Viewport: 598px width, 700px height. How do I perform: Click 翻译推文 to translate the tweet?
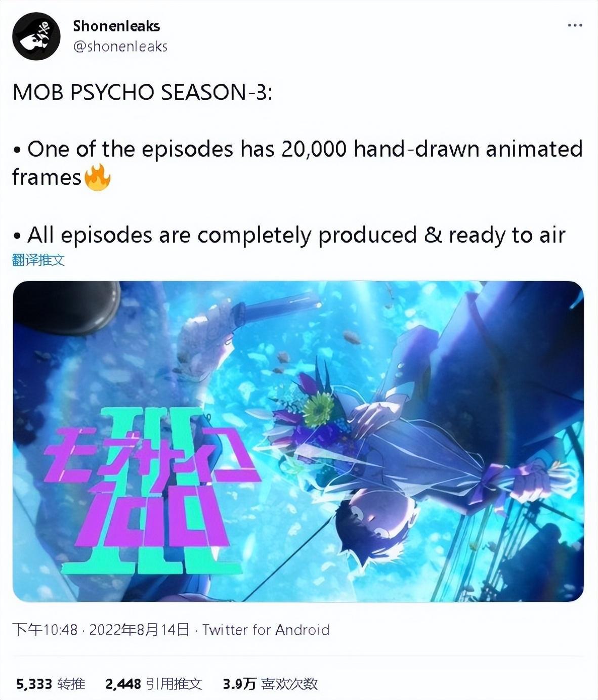tap(38, 260)
